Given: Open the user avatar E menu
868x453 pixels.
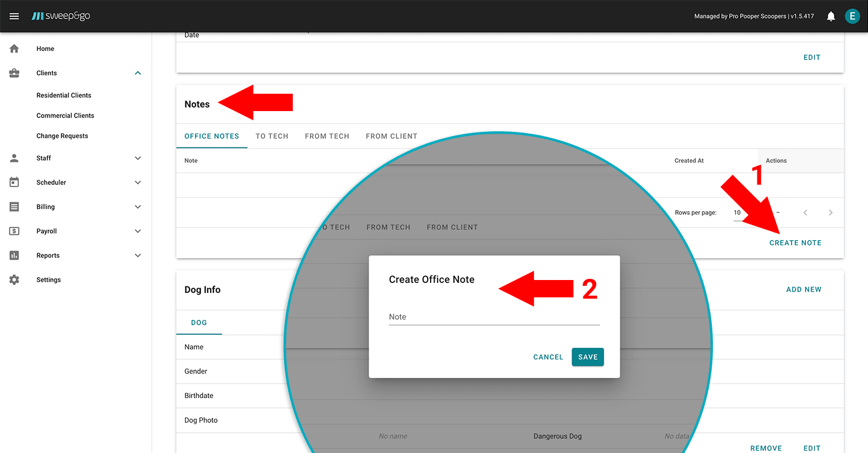Looking at the screenshot, I should [852, 16].
